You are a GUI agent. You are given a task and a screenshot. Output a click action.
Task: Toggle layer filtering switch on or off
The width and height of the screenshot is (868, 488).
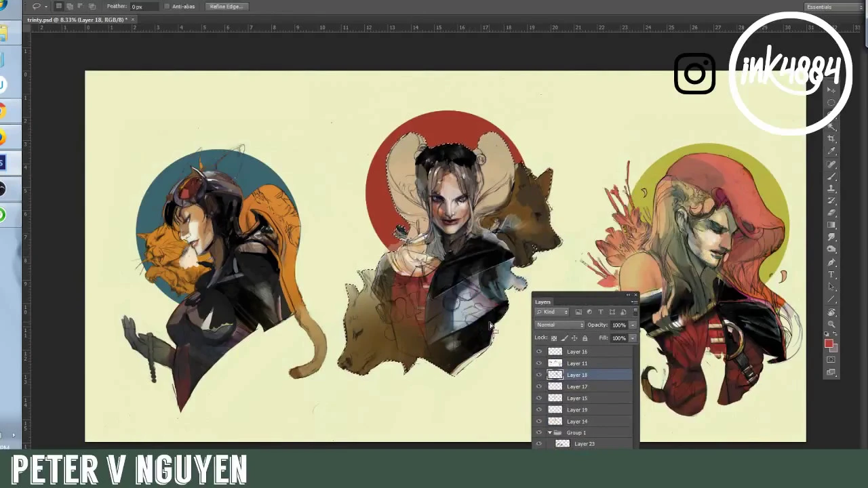click(635, 312)
